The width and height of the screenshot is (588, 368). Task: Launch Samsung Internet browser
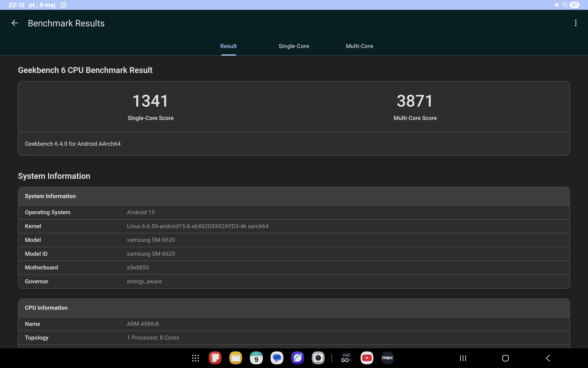298,358
